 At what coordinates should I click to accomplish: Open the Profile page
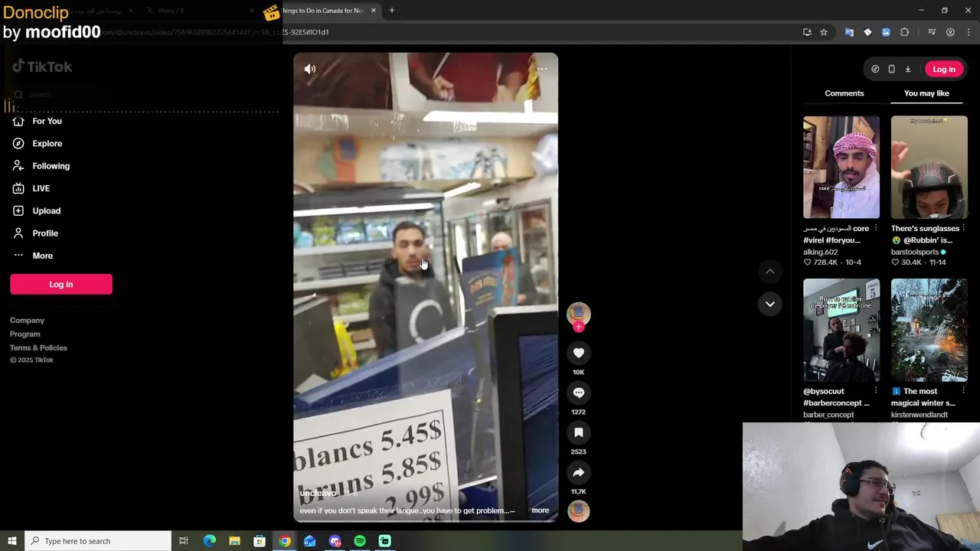pos(44,233)
